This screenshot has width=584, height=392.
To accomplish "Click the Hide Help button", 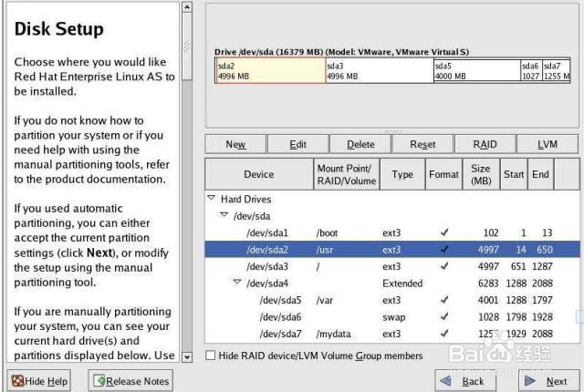I will (x=39, y=381).
